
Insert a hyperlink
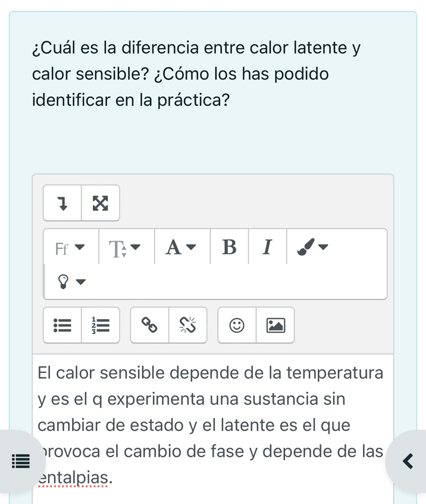coord(150,325)
